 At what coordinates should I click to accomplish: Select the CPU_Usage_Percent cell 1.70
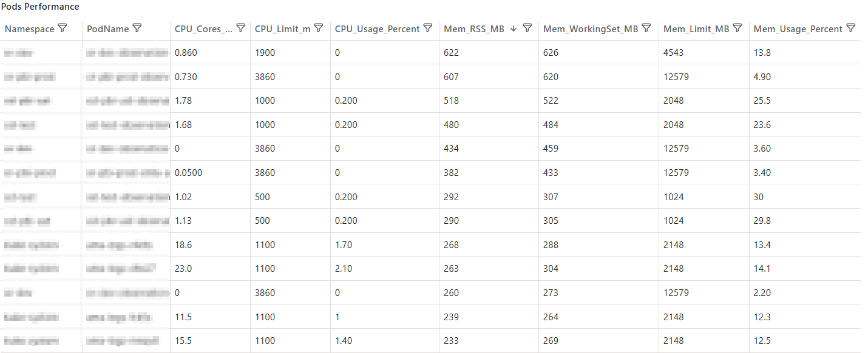[x=344, y=245]
